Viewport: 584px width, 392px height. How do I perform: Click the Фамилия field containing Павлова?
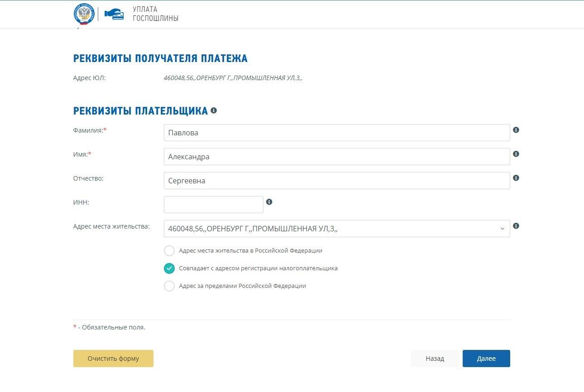(x=336, y=133)
